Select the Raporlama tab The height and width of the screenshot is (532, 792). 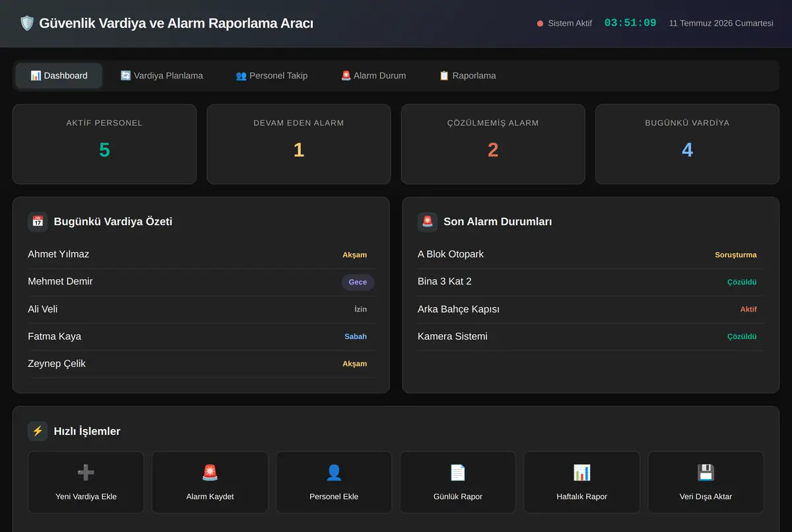click(x=467, y=76)
